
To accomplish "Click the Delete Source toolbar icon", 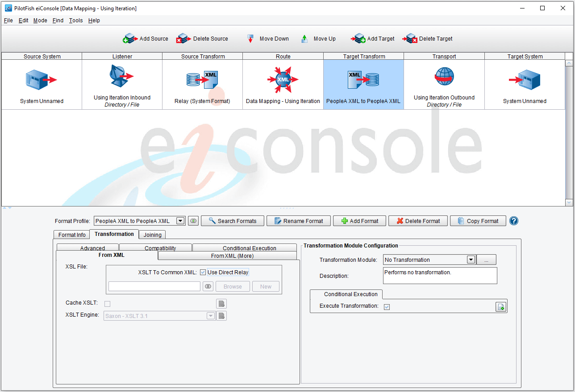I will click(183, 39).
